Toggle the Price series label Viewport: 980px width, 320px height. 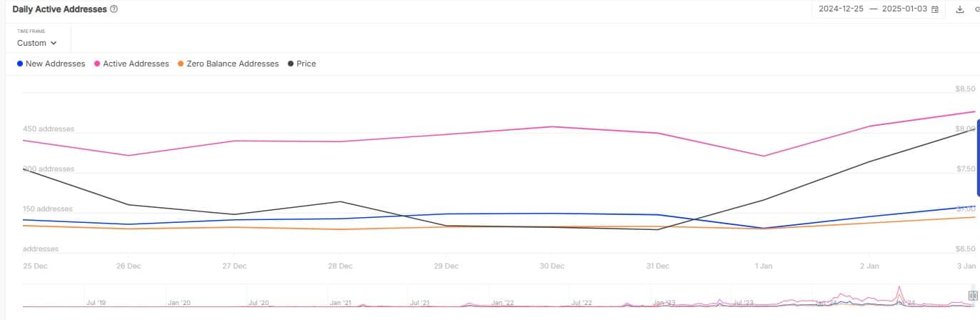[306, 64]
